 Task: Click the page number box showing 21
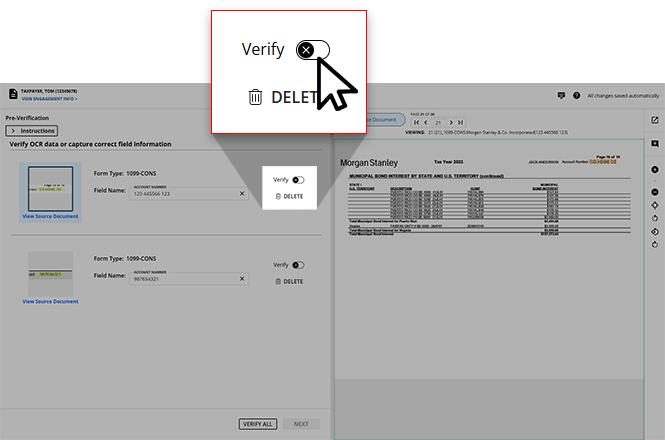438,123
